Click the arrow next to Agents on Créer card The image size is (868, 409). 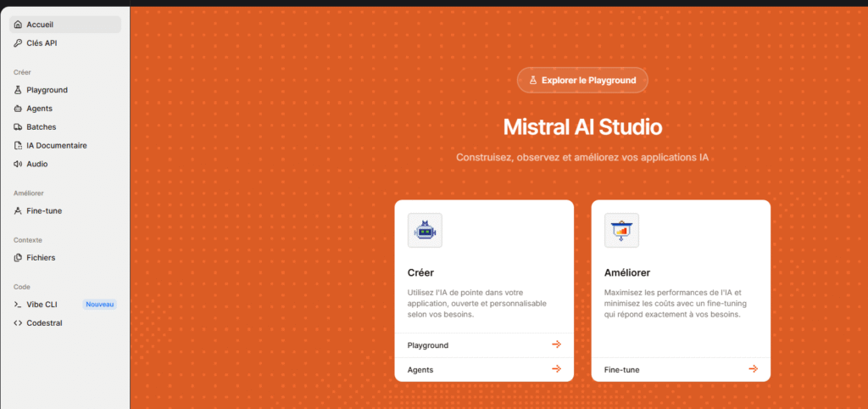556,369
